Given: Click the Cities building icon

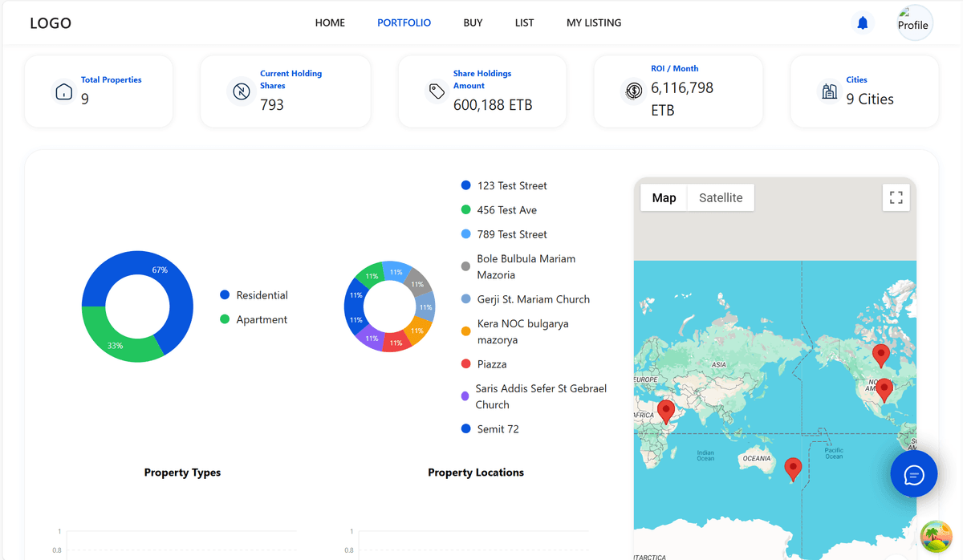Looking at the screenshot, I should pos(829,91).
